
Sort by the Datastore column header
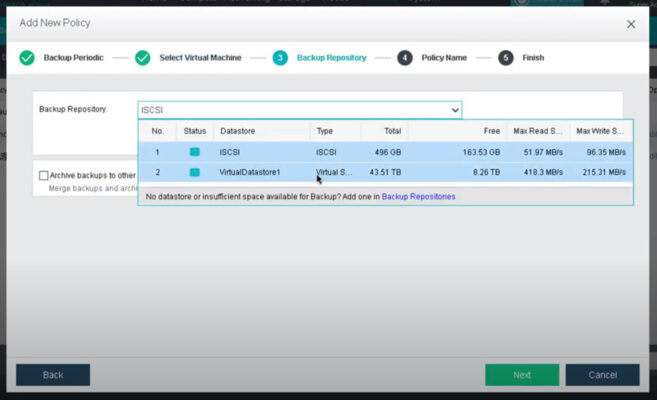click(x=262, y=131)
